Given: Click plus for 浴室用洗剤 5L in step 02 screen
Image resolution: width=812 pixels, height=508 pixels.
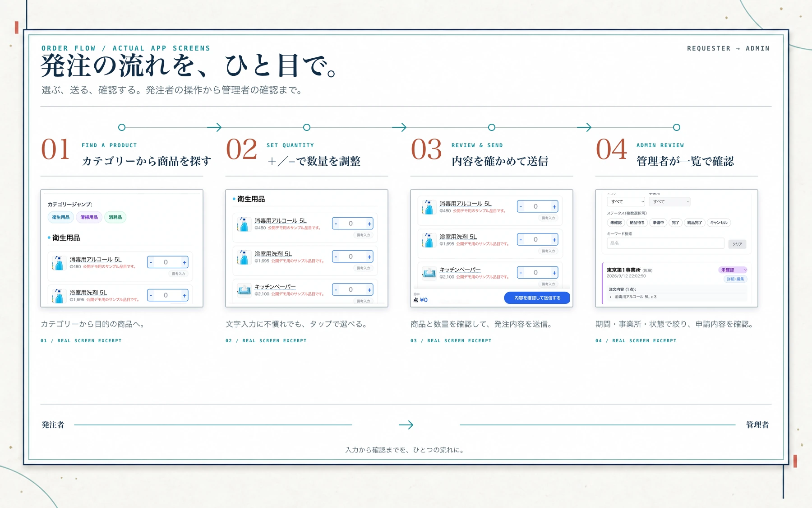Looking at the screenshot, I should [x=369, y=256].
